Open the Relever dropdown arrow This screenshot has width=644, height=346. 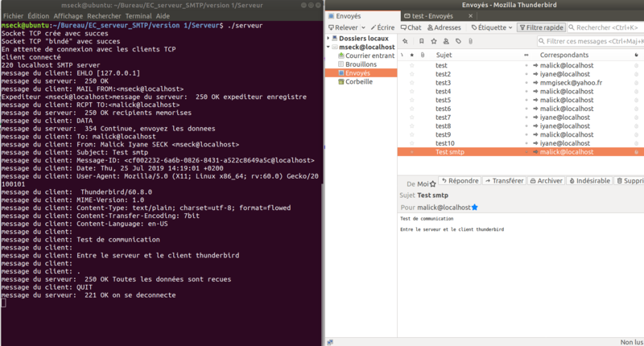[x=364, y=27]
